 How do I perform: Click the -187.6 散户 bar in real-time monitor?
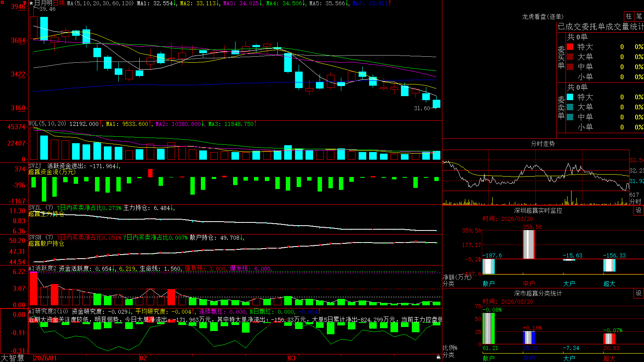[489, 266]
